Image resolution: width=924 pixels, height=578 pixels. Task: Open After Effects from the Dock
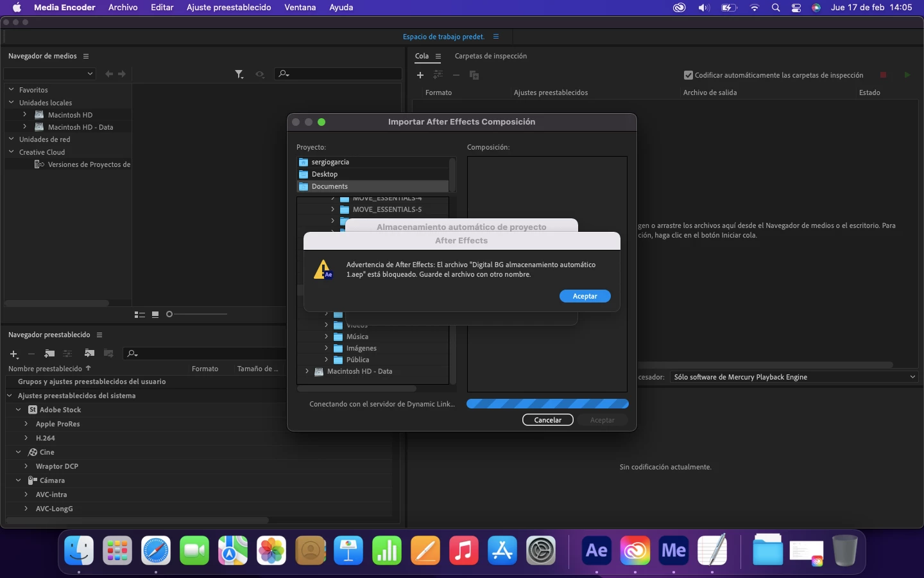tap(597, 550)
